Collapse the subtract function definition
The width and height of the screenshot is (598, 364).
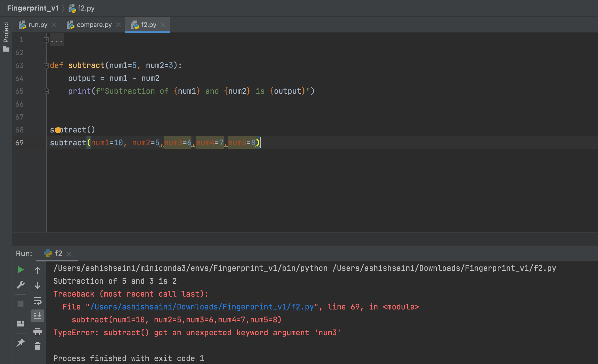pos(46,66)
